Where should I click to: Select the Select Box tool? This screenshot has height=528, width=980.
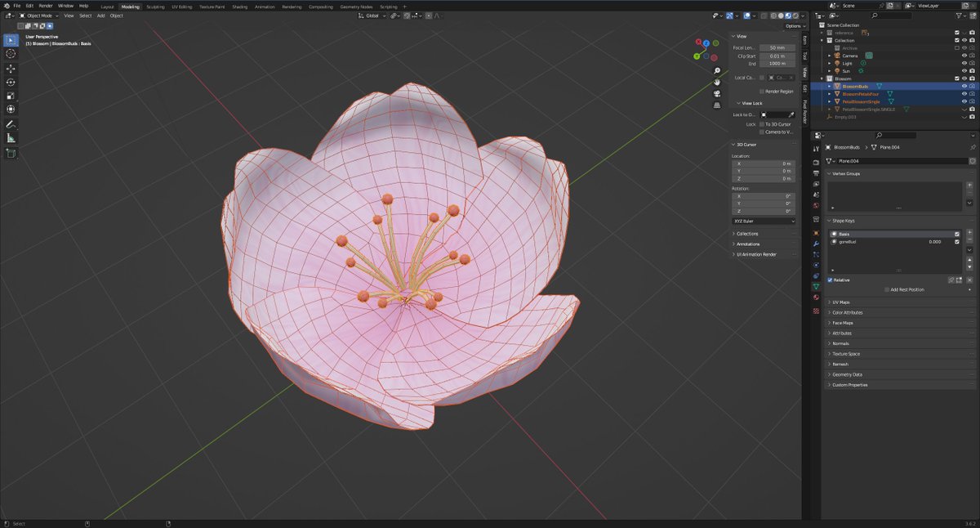11,40
